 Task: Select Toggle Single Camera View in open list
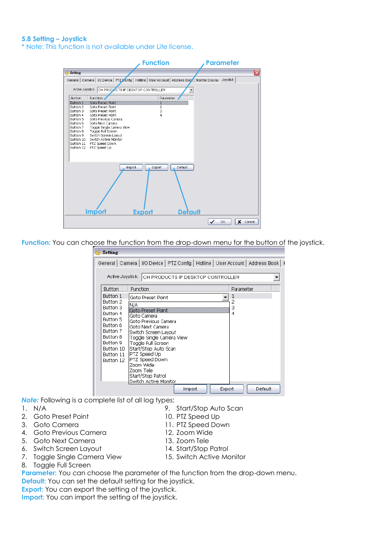pos(179,338)
